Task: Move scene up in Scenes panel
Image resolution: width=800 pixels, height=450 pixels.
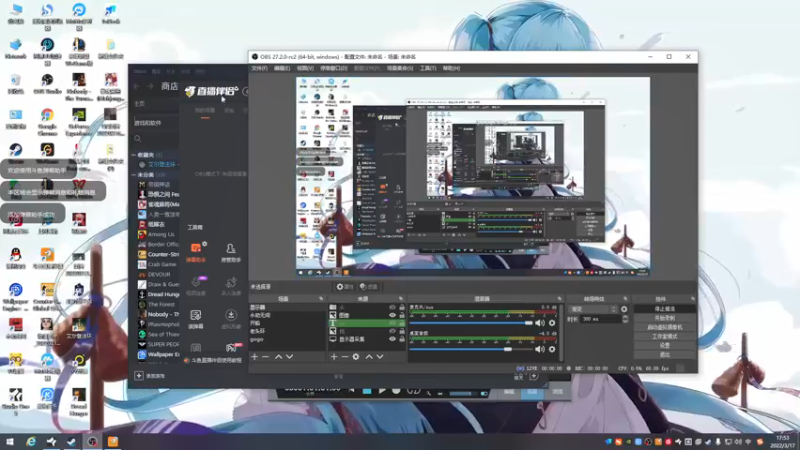Action: point(279,357)
